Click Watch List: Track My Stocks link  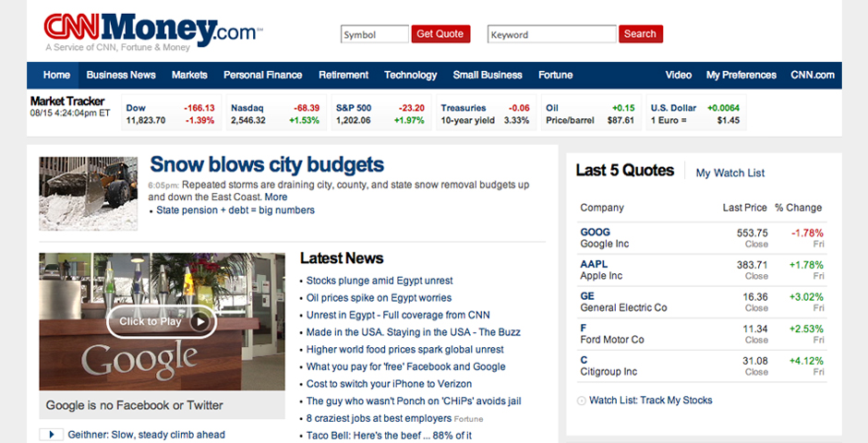coord(650,401)
